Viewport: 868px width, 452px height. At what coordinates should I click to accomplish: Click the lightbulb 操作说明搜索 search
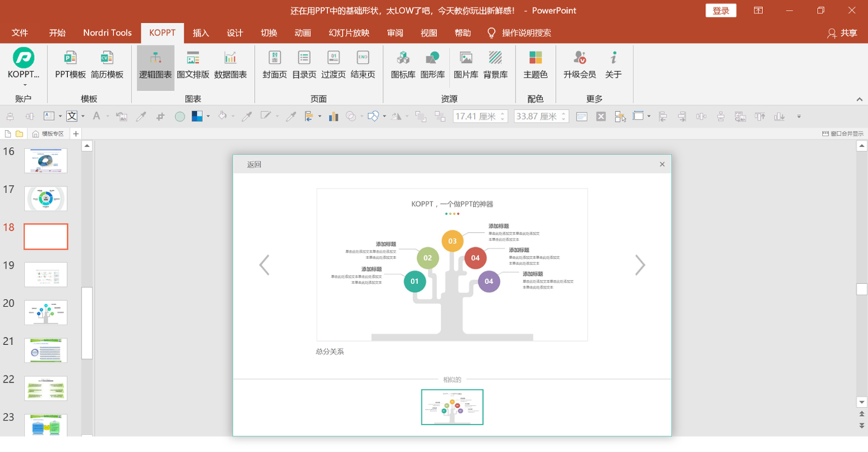(519, 33)
